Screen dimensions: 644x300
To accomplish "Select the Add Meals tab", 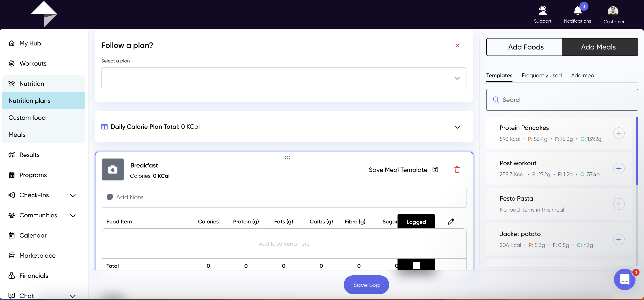I will tap(600, 47).
